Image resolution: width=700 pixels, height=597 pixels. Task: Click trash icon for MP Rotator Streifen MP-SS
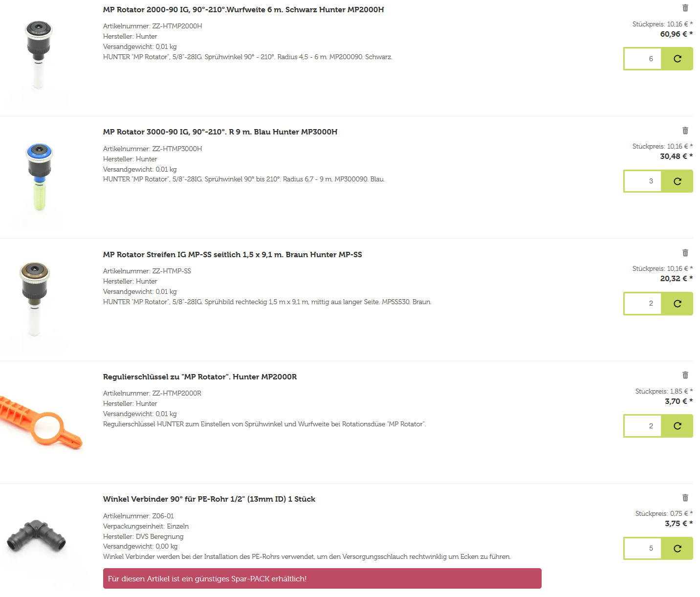click(x=685, y=253)
